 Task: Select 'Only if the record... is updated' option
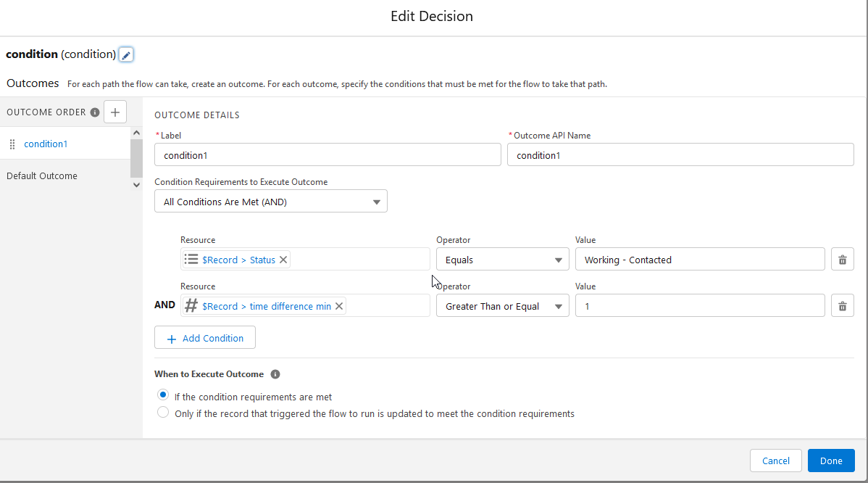pyautogui.click(x=163, y=413)
